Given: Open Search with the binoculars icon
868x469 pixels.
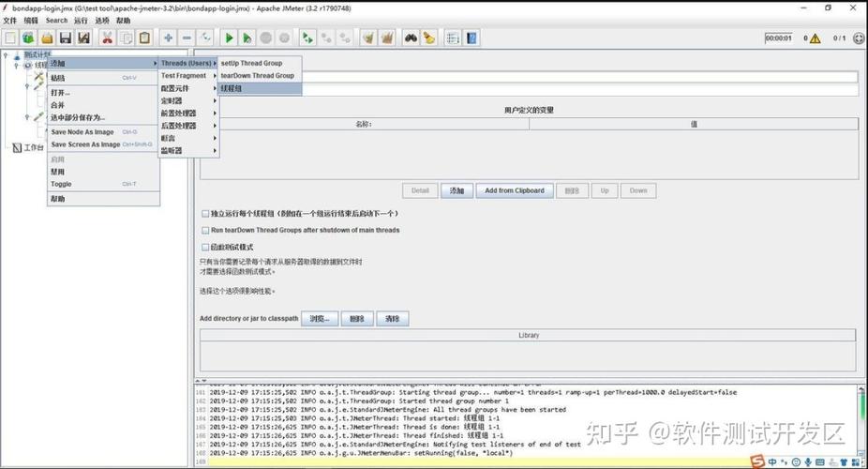Looking at the screenshot, I should 411,38.
